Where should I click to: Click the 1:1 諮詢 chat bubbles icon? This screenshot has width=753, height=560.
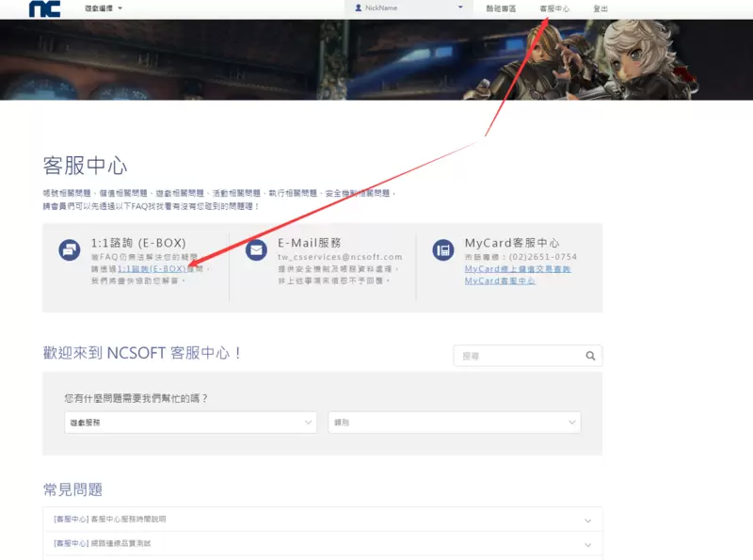pos(70,250)
